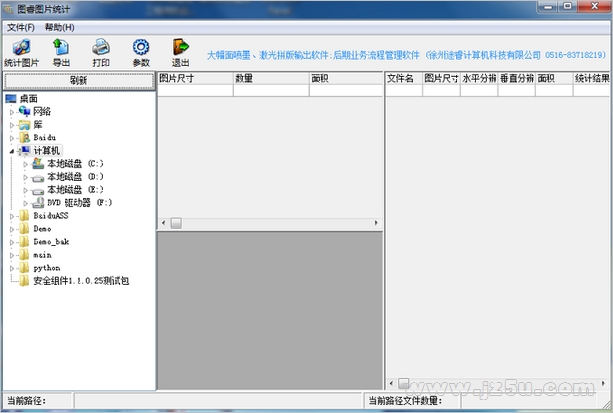Open the 帮助(H) menu
The height and width of the screenshot is (413, 613).
(x=59, y=27)
